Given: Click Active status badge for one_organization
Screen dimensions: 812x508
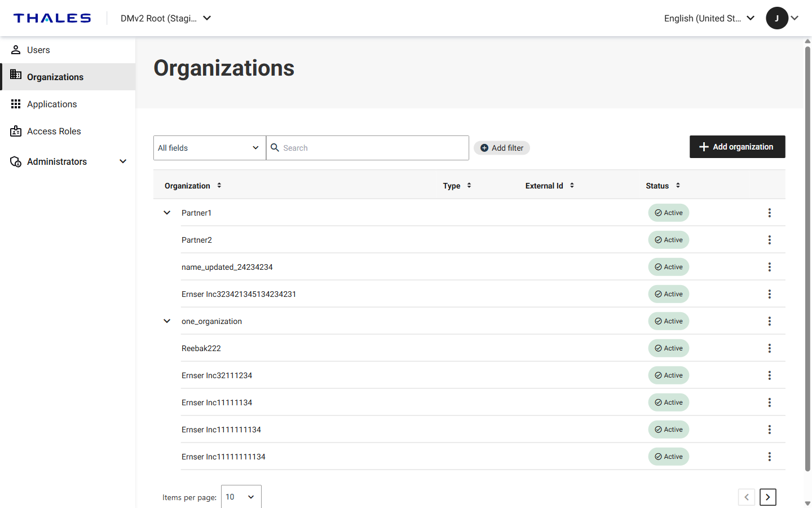Looking at the screenshot, I should click(669, 321).
